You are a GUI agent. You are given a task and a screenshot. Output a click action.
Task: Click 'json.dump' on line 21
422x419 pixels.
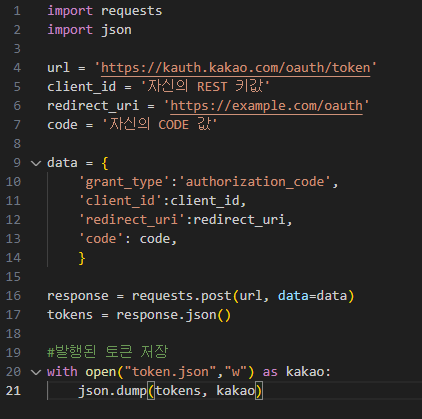[x=112, y=391]
